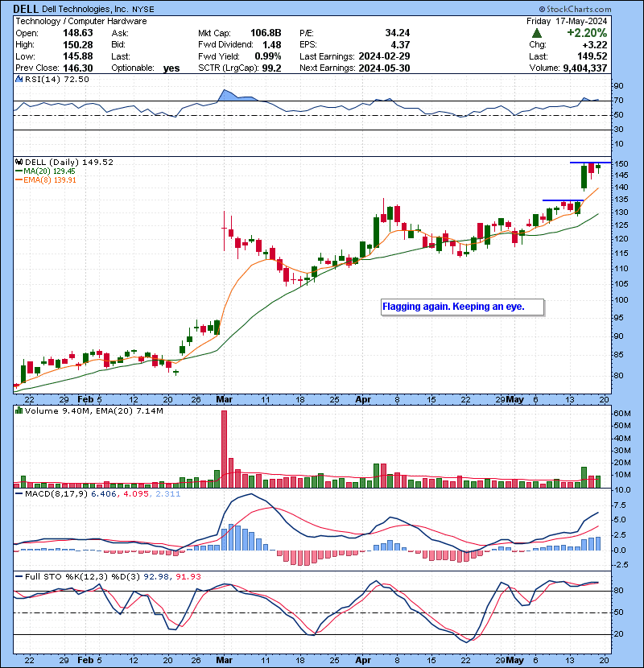Click the green up-triangle change arrow
Screen dimensions: 644x668
[x=537, y=33]
